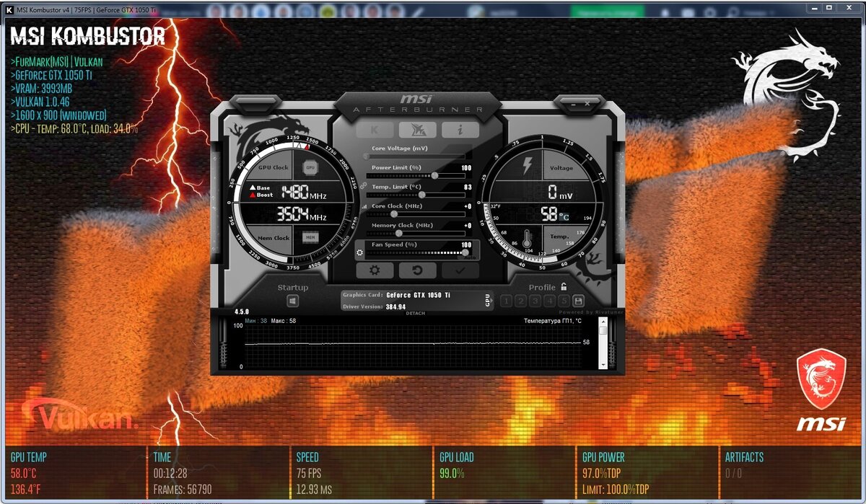Click the Temp. Limit value 83
This screenshot has width=866, height=504.
point(468,187)
